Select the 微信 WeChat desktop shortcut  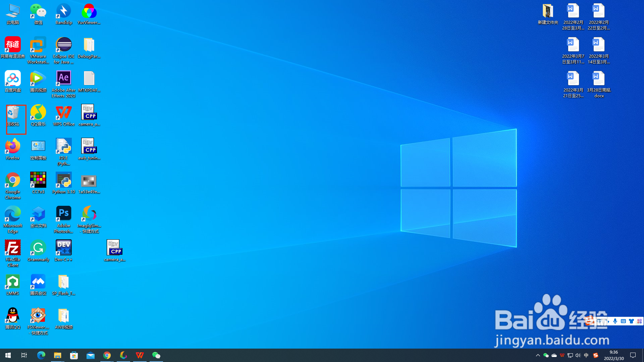click(x=38, y=14)
